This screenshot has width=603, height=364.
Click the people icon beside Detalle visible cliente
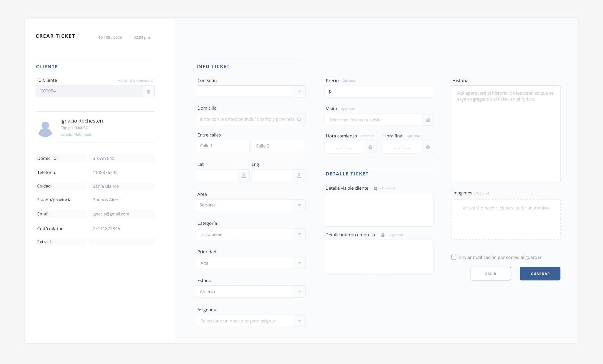375,188
